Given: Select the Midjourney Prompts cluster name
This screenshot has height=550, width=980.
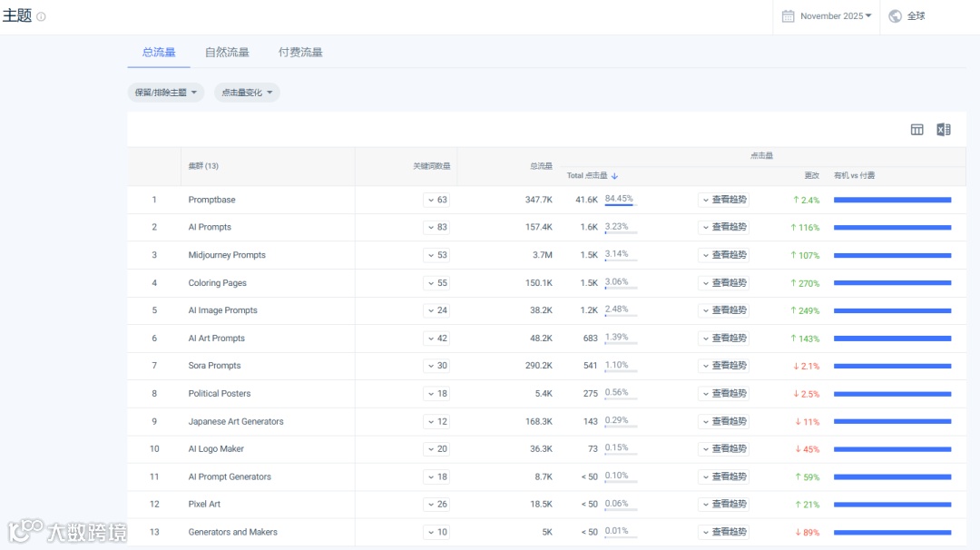Looking at the screenshot, I should pos(227,255).
